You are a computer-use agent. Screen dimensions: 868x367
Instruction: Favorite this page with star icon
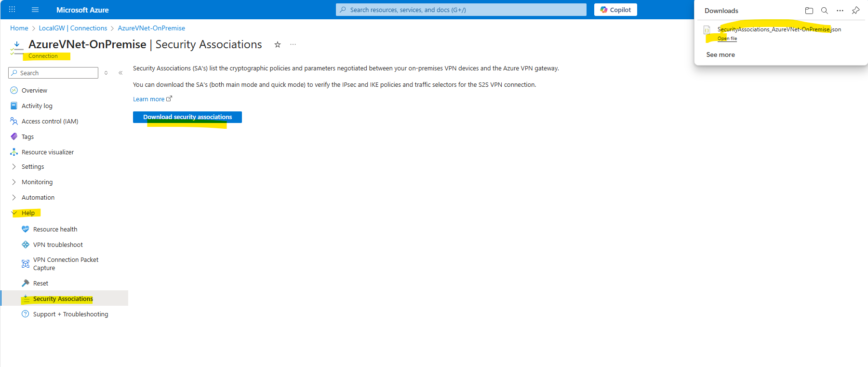[x=278, y=44]
